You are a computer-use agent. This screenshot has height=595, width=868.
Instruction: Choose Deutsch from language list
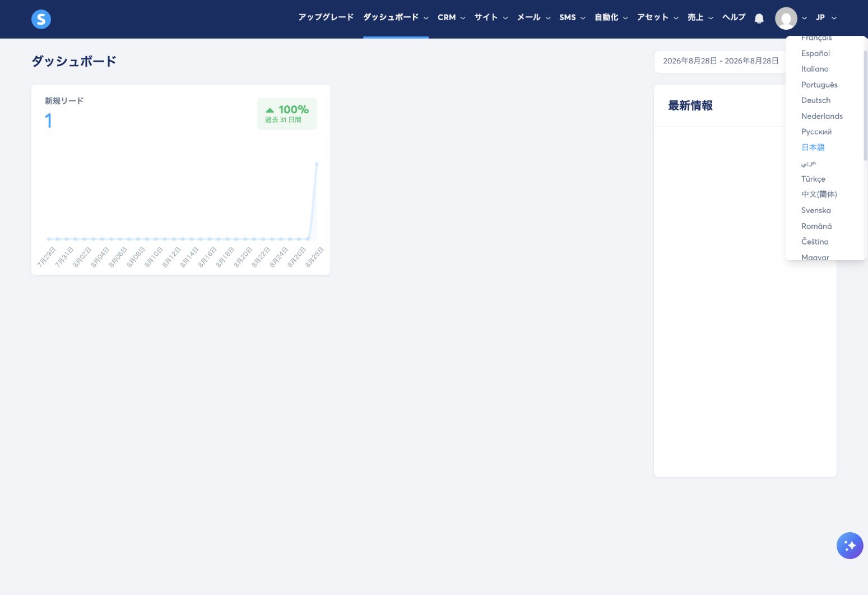(x=816, y=100)
